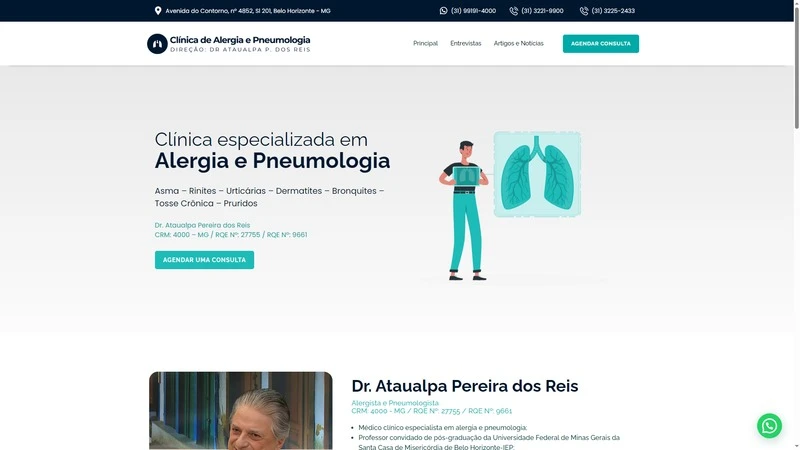The image size is (800, 450).
Task: Click the phone icon beside (31) 3225-2433
Action: (x=584, y=11)
